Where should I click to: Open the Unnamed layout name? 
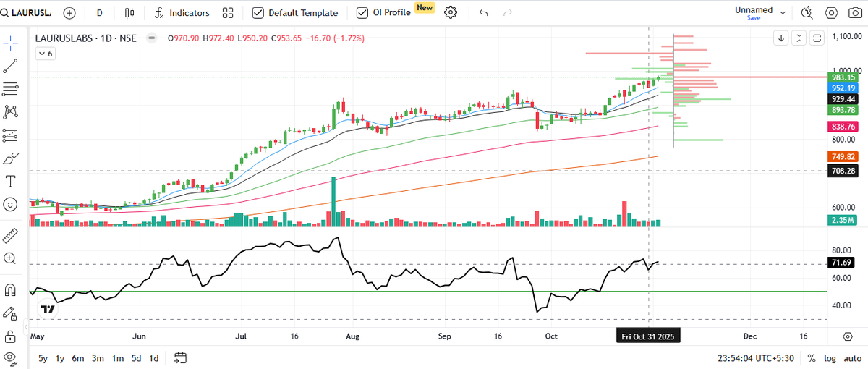(x=754, y=10)
